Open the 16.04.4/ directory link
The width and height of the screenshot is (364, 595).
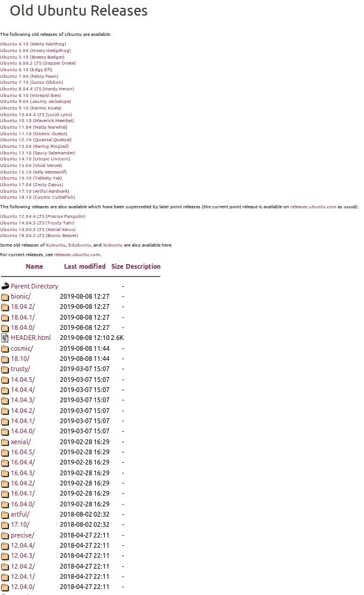pyautogui.click(x=23, y=462)
